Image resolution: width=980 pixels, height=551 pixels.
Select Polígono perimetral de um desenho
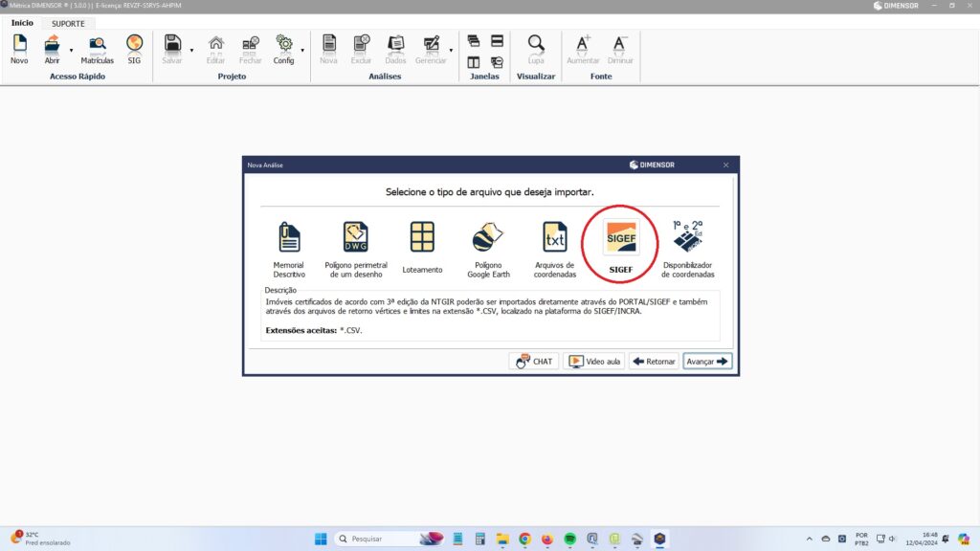356,250
